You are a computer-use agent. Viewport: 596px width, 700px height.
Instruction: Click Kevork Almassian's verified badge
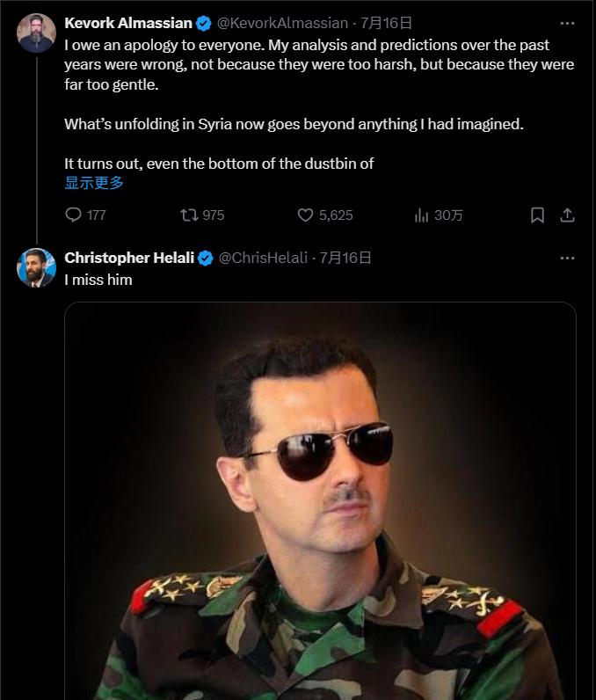coord(204,24)
